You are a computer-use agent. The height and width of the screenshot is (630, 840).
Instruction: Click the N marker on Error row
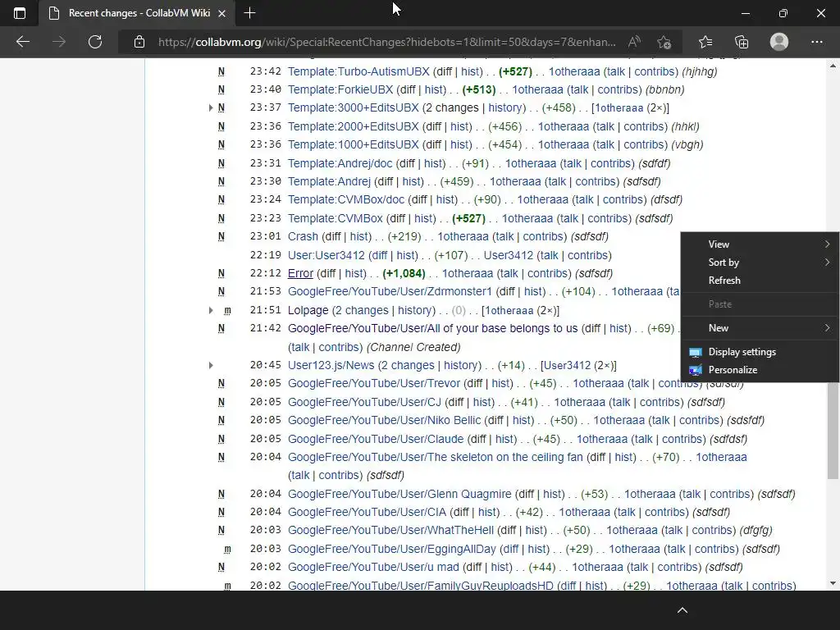[x=221, y=274]
